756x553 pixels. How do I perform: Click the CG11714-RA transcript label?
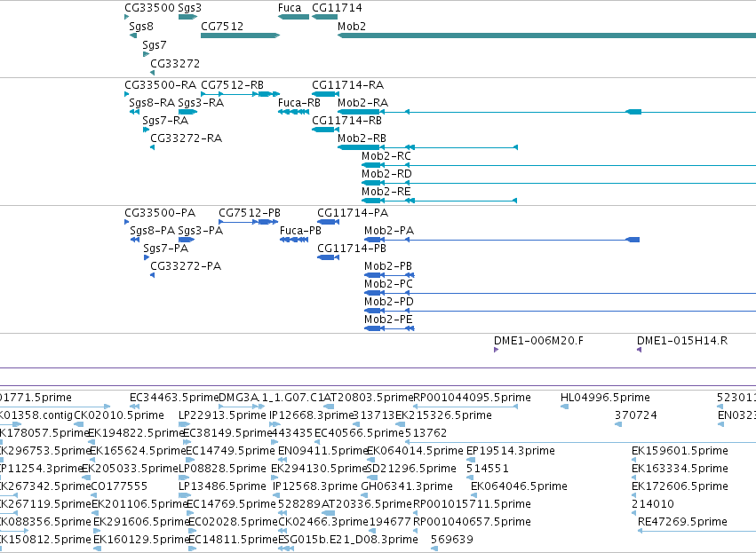[x=347, y=85]
